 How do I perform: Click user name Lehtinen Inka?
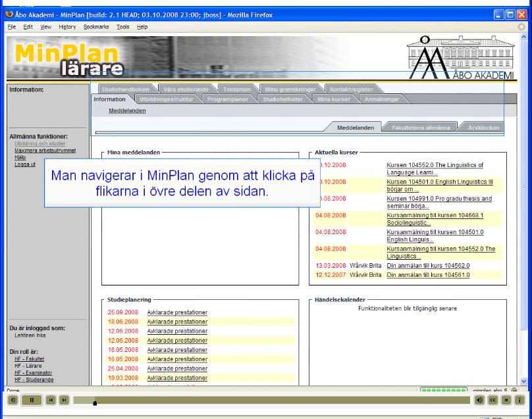(x=30, y=335)
